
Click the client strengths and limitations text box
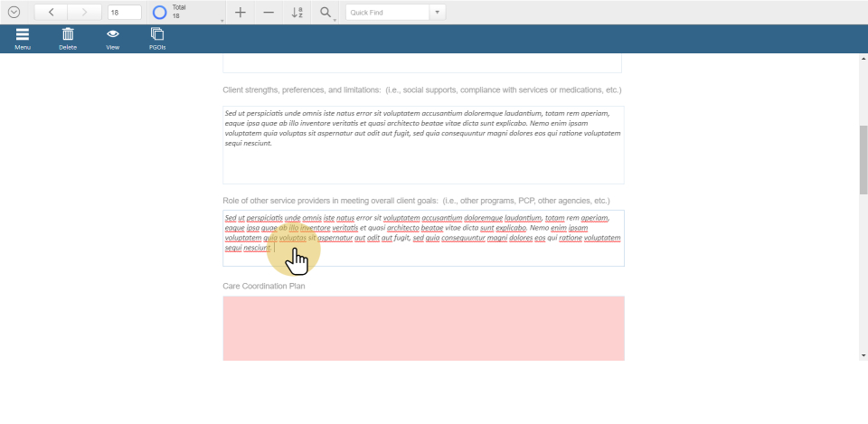[x=423, y=145]
